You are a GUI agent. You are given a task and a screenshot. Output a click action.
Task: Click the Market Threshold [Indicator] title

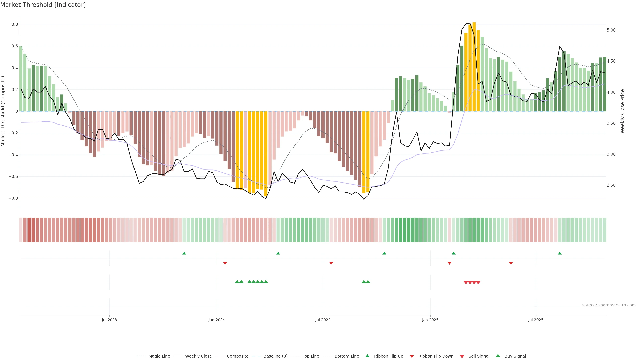43,5
